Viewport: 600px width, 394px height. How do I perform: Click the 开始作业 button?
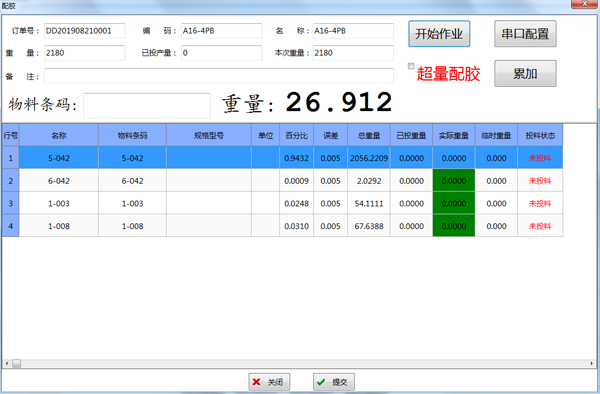pyautogui.click(x=439, y=34)
